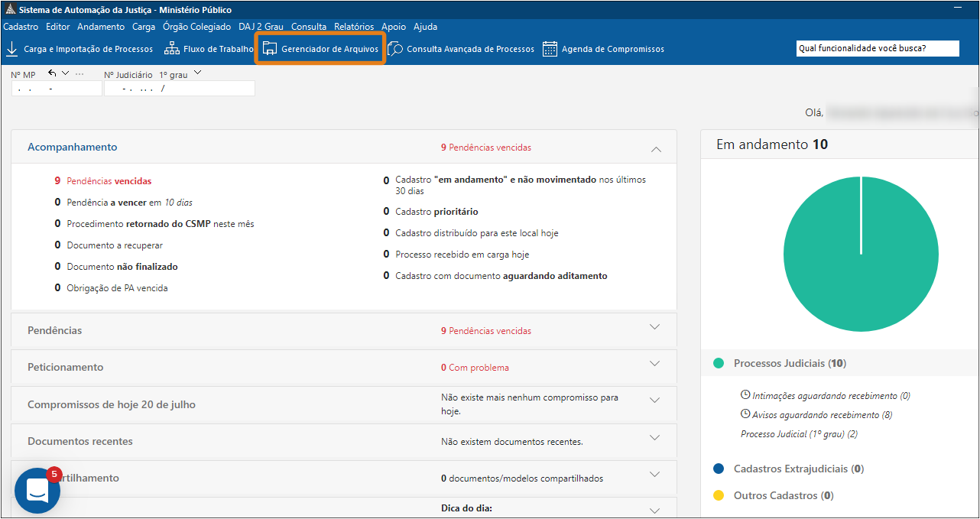Click 'Procedimento retornado do CSMP neste mês'
Screen dimensions: 980x519
[154, 224]
